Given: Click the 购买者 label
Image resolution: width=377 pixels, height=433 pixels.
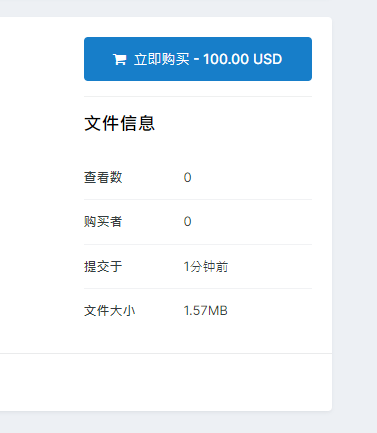Looking at the screenshot, I should (x=103, y=222).
